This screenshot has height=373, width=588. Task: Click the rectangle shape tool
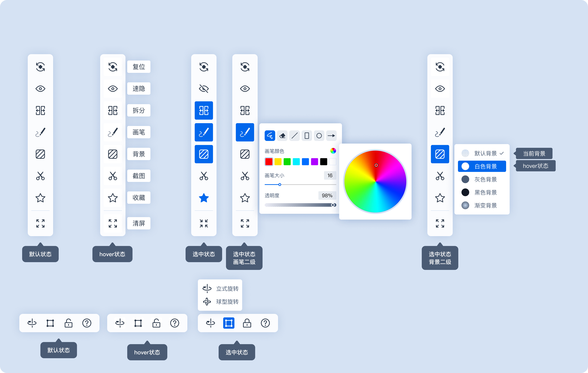(307, 136)
